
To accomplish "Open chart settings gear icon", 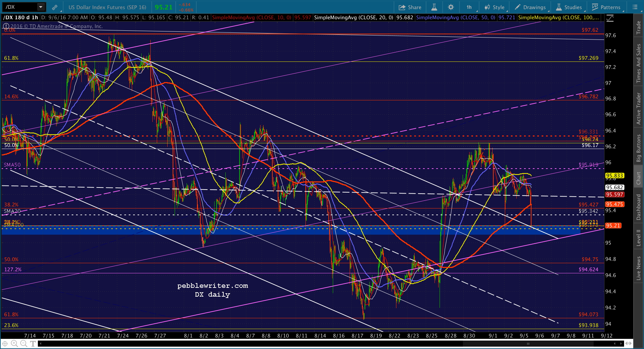I will click(451, 7).
